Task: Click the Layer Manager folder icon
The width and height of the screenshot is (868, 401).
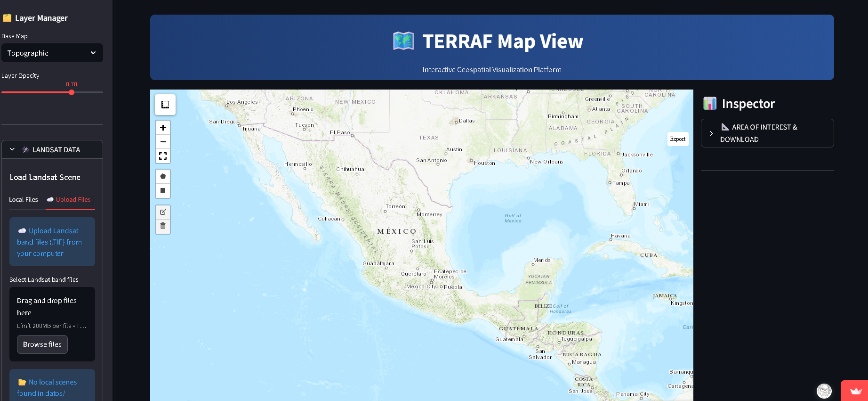Action: 7,18
